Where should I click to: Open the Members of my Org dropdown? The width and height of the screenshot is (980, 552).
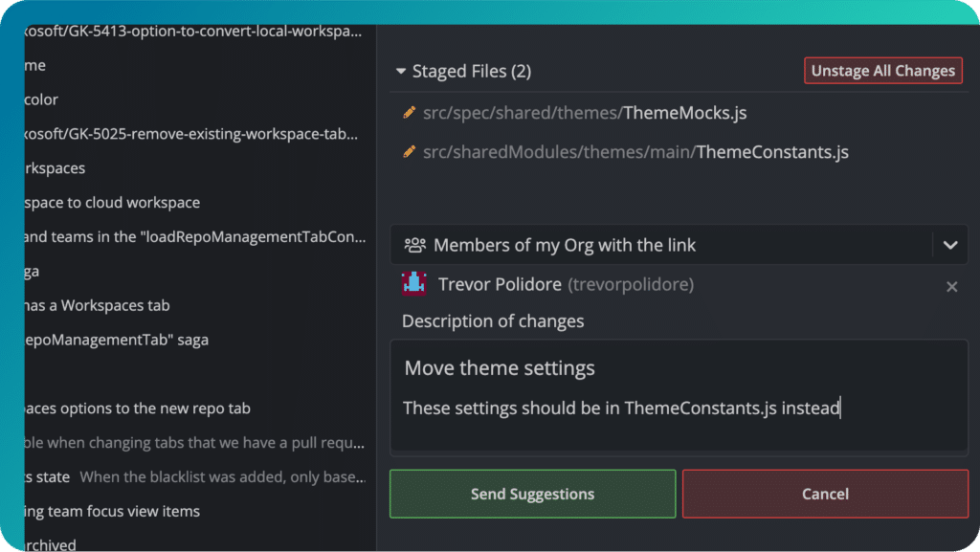679,245
